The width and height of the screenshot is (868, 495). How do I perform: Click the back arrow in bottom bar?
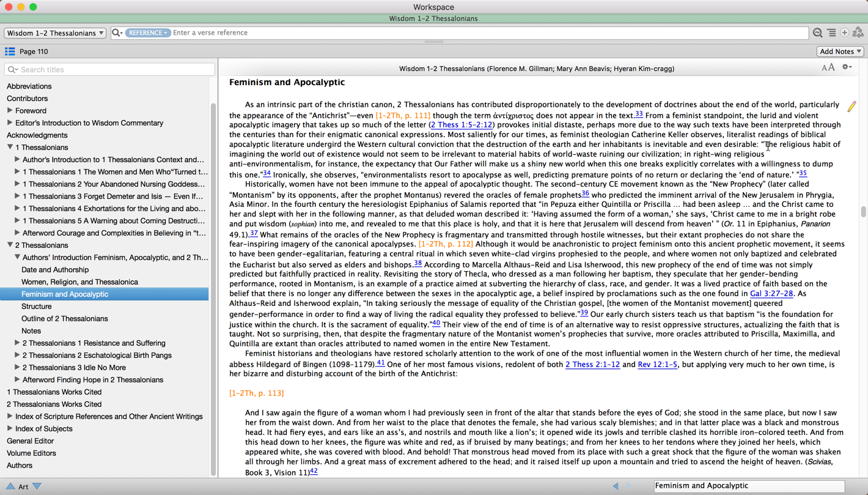[616, 486]
